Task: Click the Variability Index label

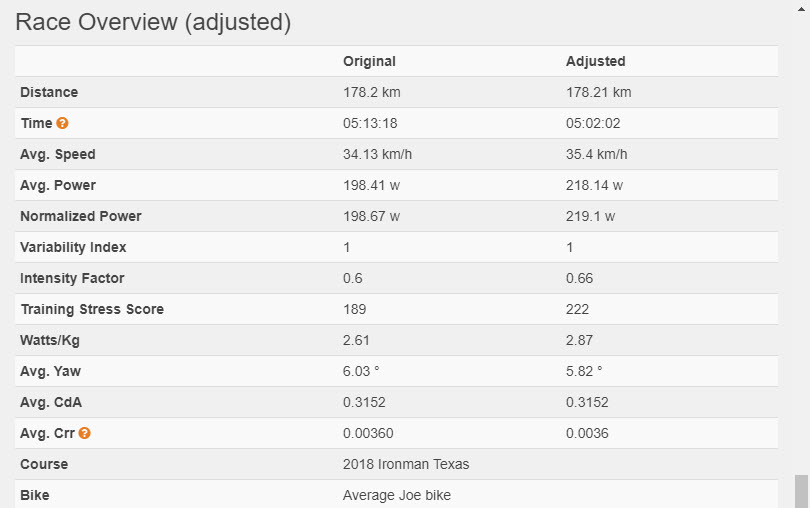Action: 74,247
